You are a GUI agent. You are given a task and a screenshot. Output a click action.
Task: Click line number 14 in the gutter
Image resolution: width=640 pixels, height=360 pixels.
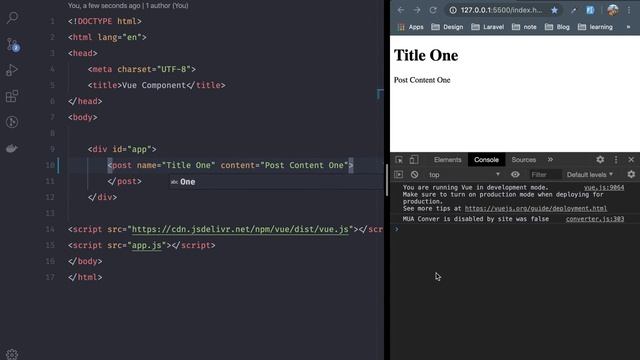pos(50,229)
